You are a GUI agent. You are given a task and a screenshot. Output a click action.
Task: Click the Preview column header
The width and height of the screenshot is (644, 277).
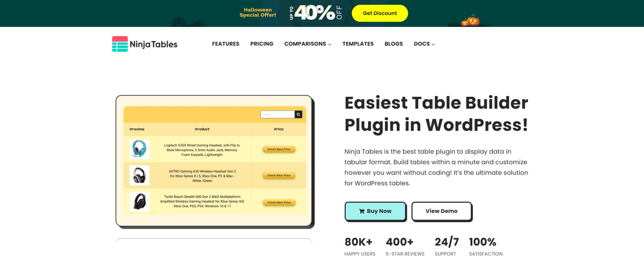tap(137, 129)
